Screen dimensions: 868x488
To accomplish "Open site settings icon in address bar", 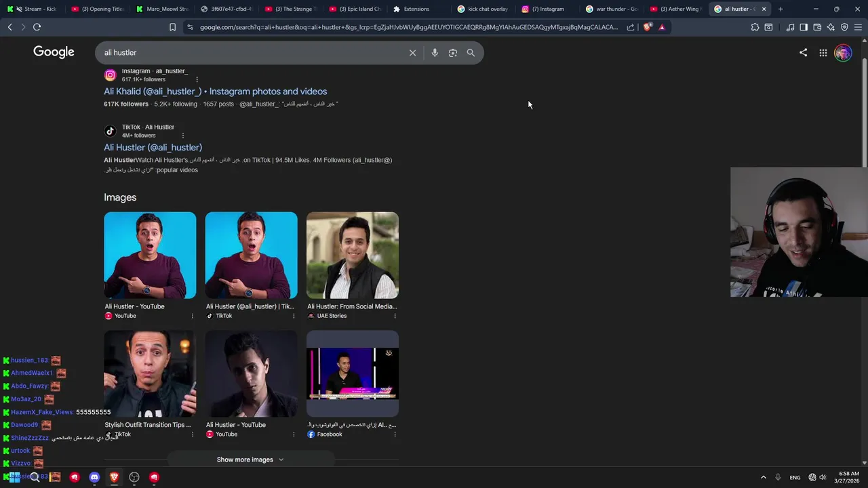I will [x=190, y=27].
